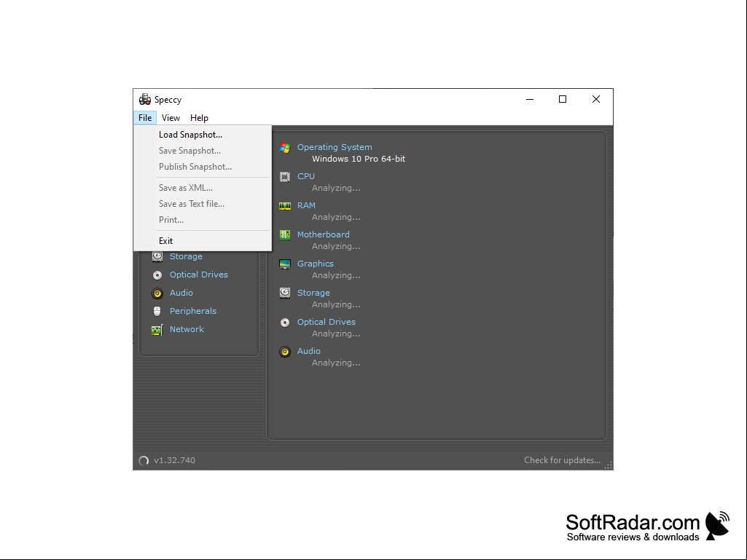Click version v1.32.740 in status bar
747x560 pixels.
point(174,460)
